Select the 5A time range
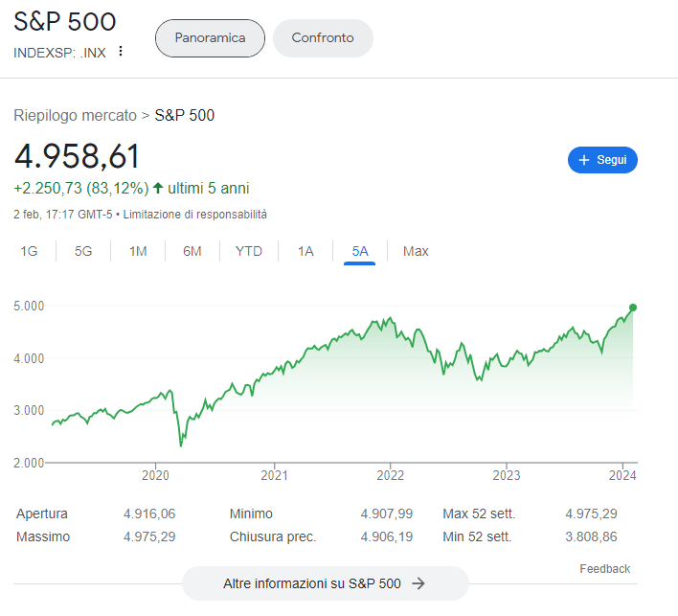The image size is (678, 616). 360,251
